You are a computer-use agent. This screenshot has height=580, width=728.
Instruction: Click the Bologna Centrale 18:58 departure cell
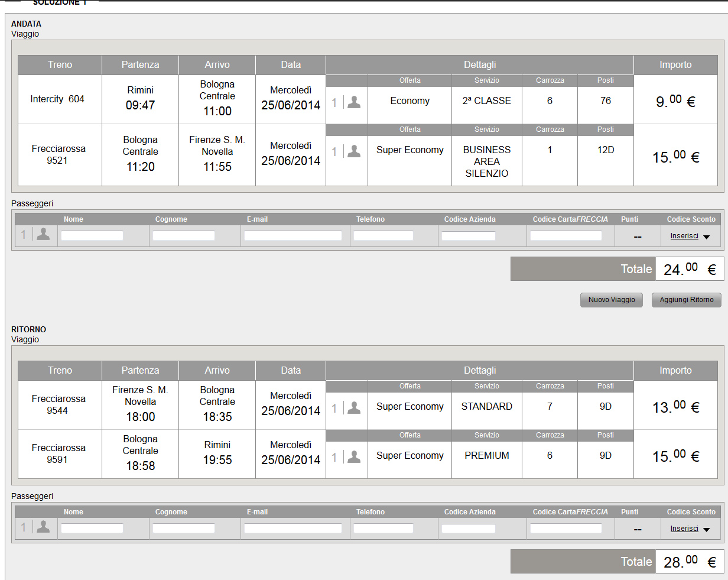140,454
